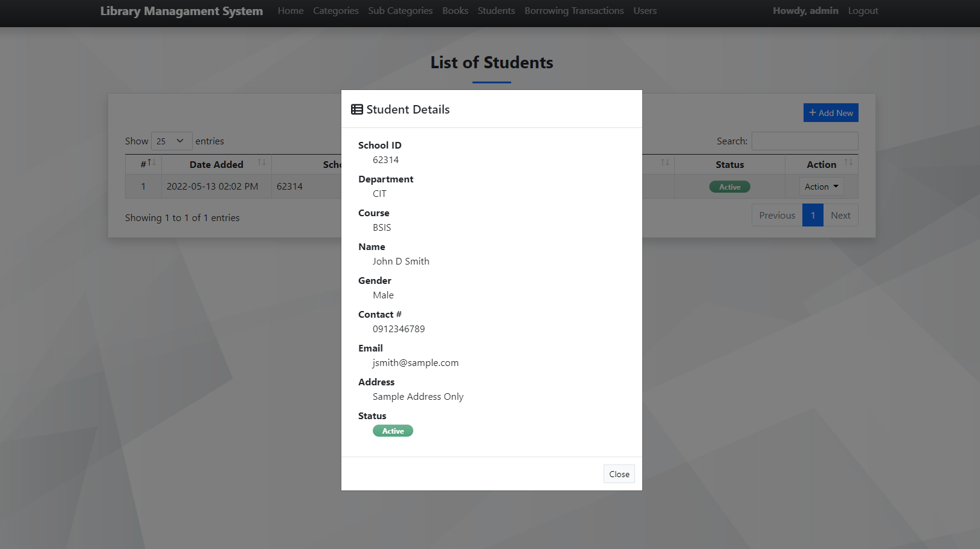Click the Search input field
This screenshot has height=549, width=980.
(x=805, y=141)
